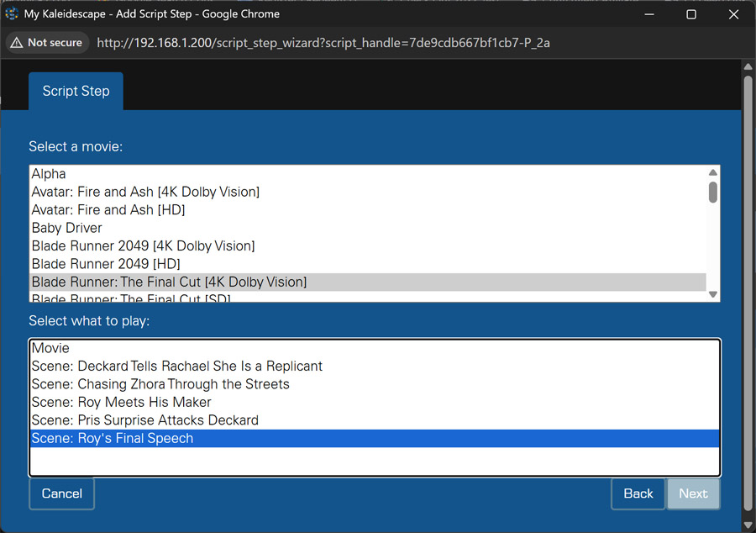Click the Kaleidescape favicon in title bar
Image resolution: width=756 pixels, height=533 pixels.
12,13
